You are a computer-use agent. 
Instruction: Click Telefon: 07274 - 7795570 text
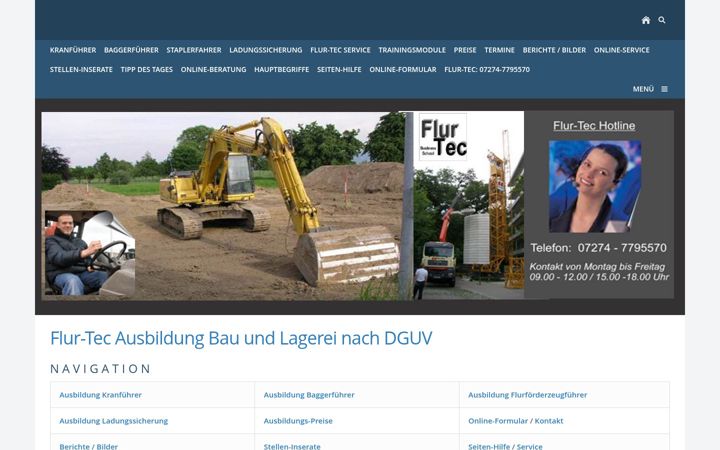(x=598, y=248)
